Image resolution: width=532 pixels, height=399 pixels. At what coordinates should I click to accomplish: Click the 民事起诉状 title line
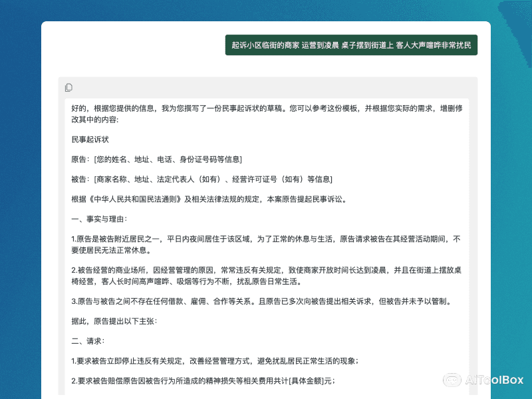(90, 140)
